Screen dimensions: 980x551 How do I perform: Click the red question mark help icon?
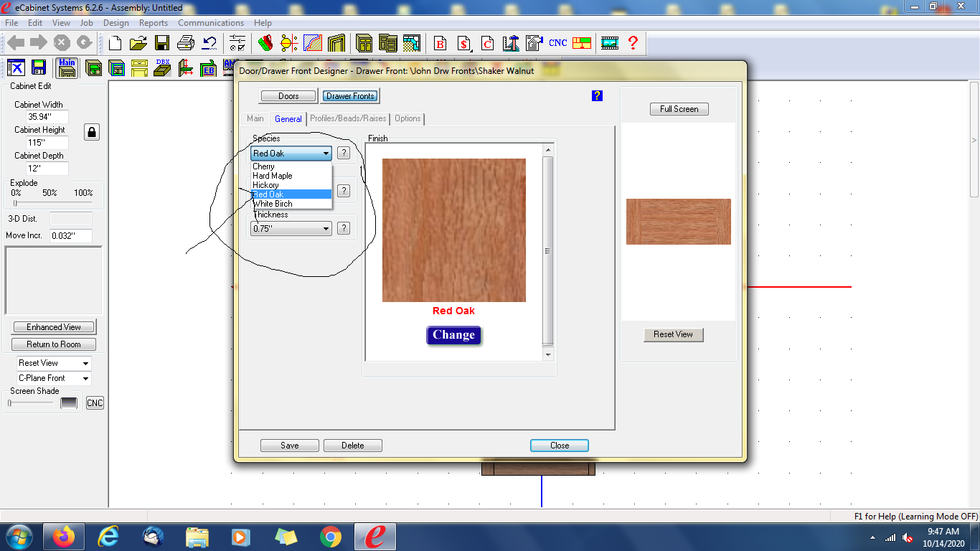[633, 43]
